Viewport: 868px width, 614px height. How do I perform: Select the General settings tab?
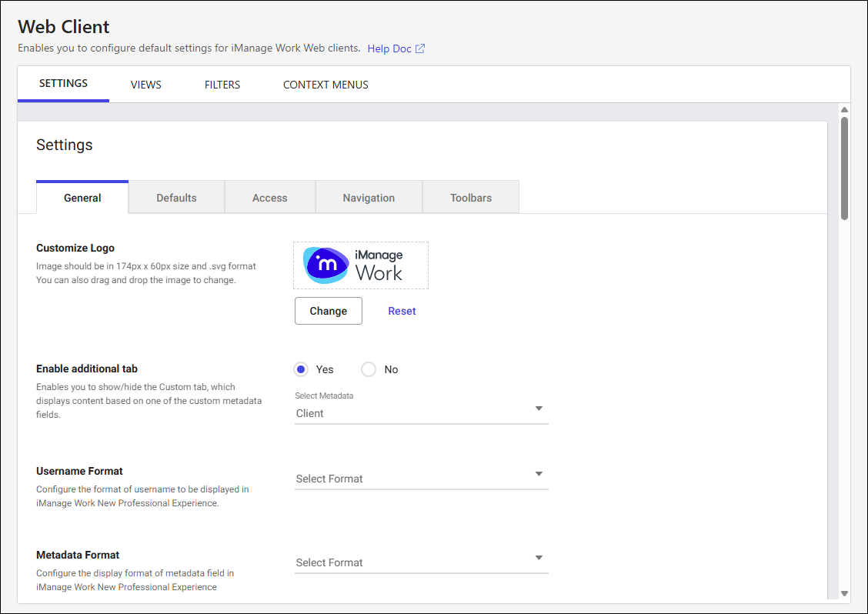click(82, 198)
